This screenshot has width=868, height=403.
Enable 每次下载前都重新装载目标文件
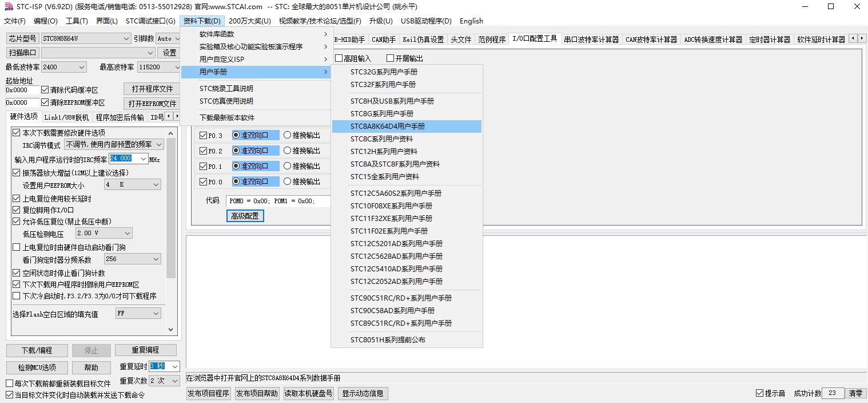click(x=9, y=384)
